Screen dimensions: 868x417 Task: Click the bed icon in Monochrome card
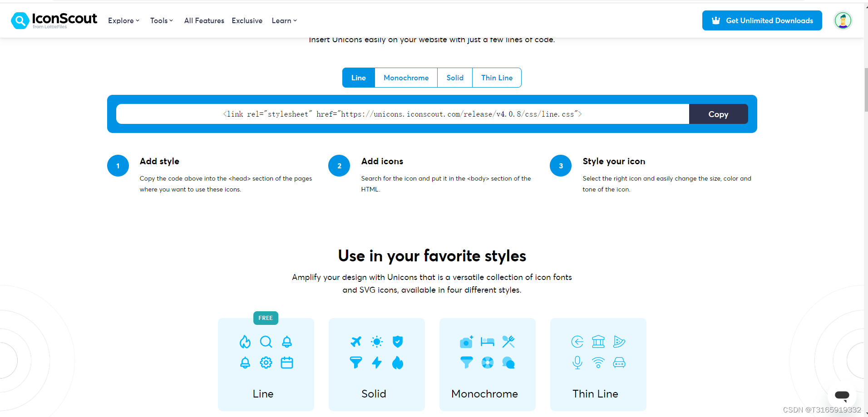click(x=488, y=342)
